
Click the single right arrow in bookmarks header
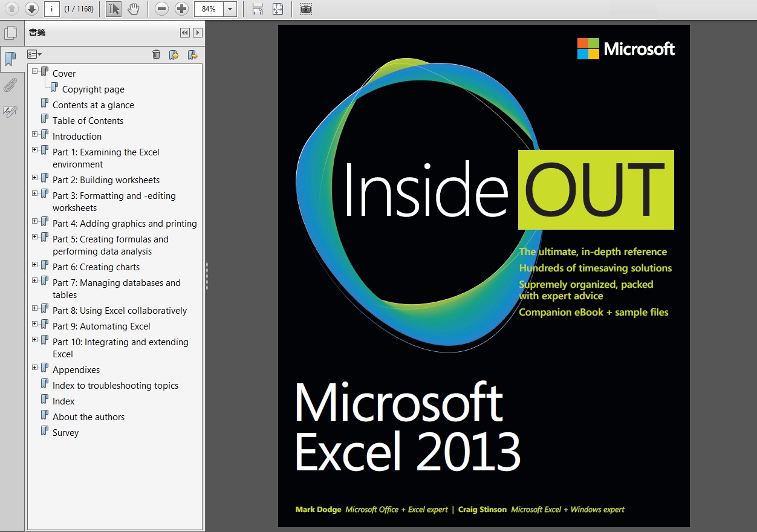point(198,33)
